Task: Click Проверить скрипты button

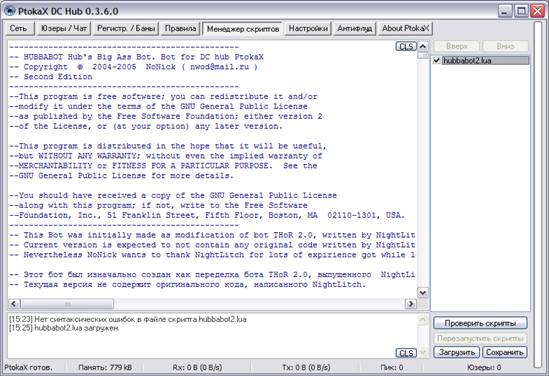Action: [x=480, y=323]
